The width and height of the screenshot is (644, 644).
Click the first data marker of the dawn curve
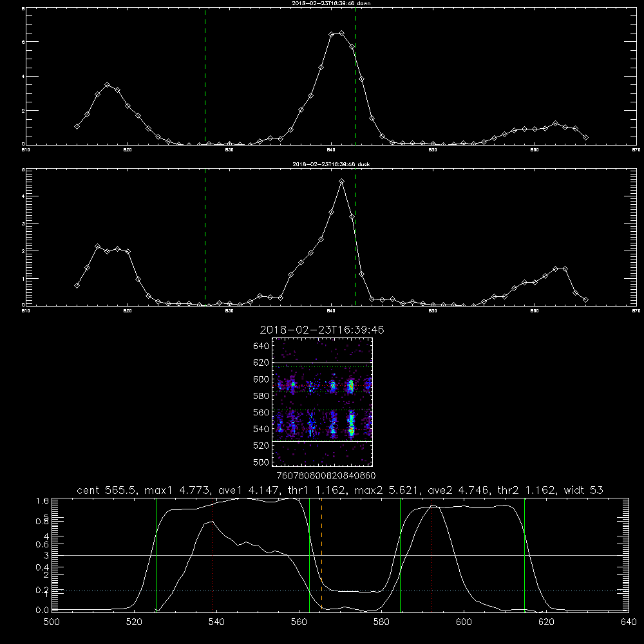(x=77, y=126)
